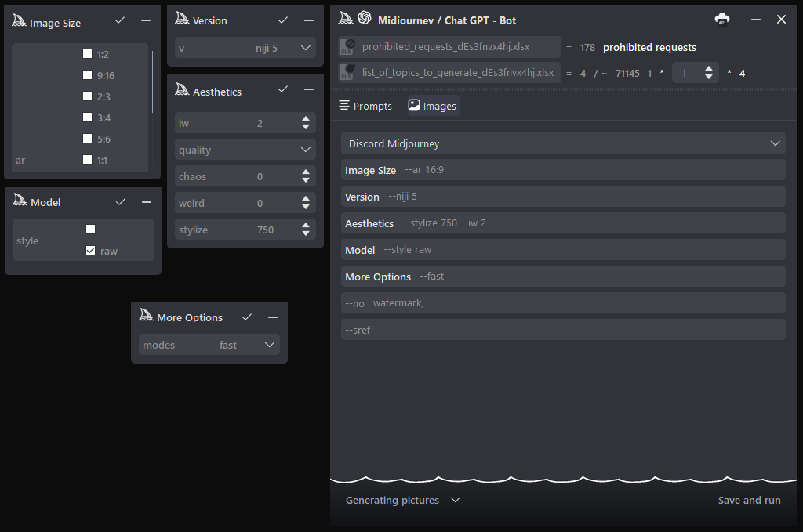Check the 1:2 aspect ratio box
The width and height of the screenshot is (803, 532).
pyautogui.click(x=88, y=54)
